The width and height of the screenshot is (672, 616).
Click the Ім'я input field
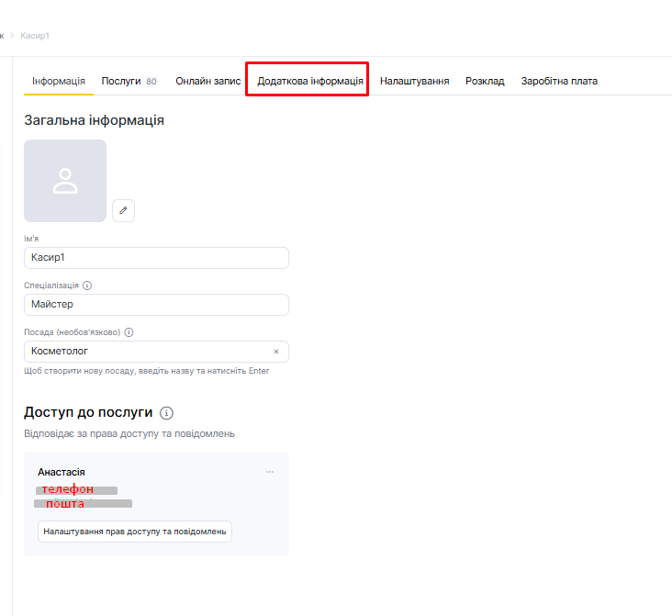coord(156,258)
